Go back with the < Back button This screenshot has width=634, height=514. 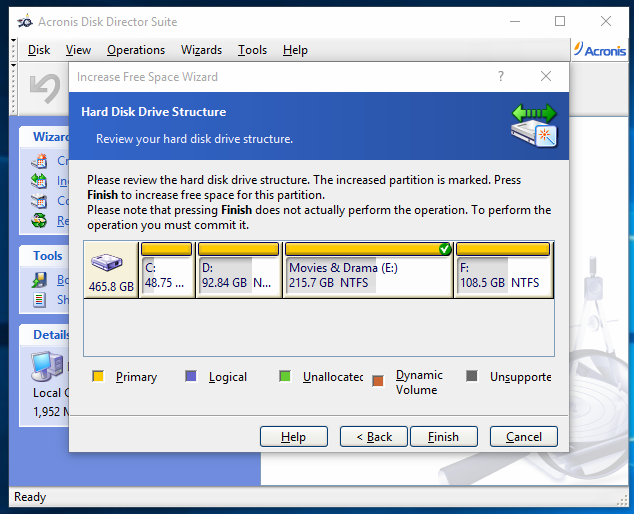pyautogui.click(x=374, y=437)
